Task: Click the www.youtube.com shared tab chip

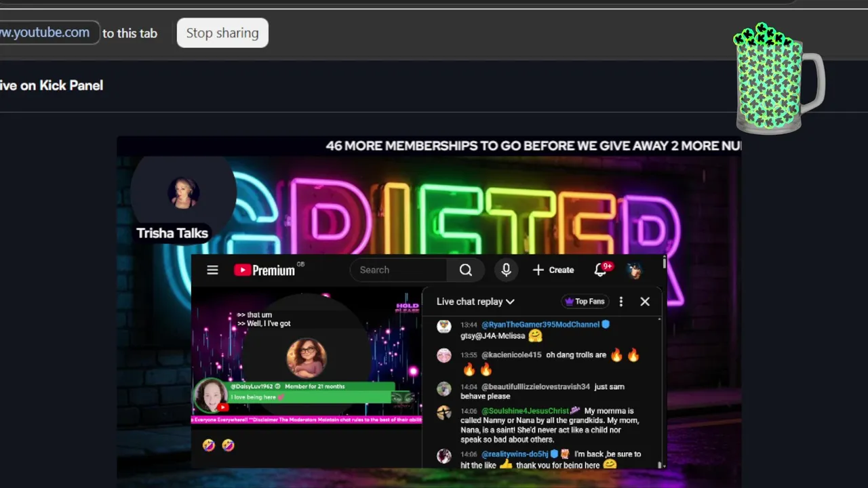Action: tap(47, 33)
